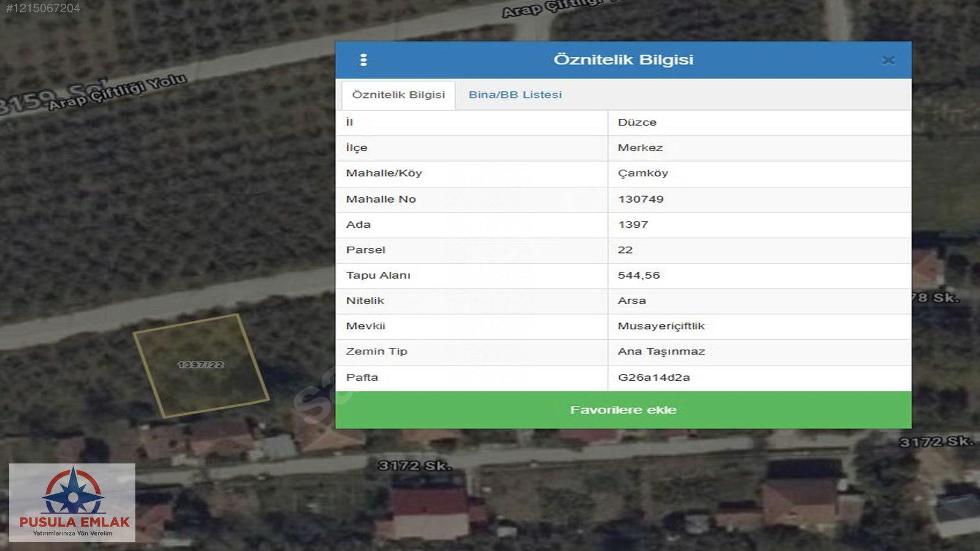Click the Favorilere ekle button
The image size is (980, 551).
[x=623, y=410]
